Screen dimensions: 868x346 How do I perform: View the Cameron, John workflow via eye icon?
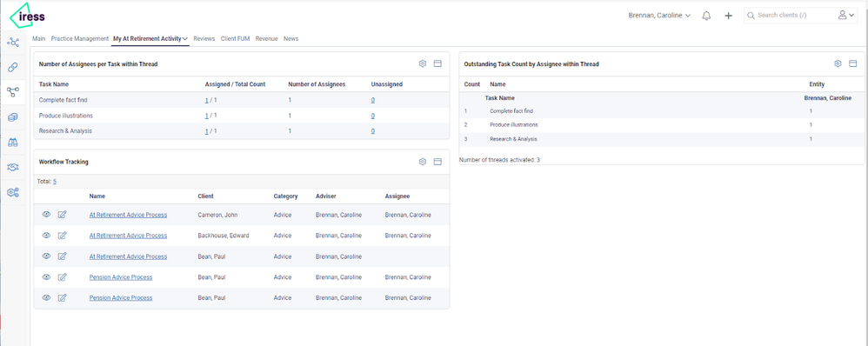[x=46, y=214]
